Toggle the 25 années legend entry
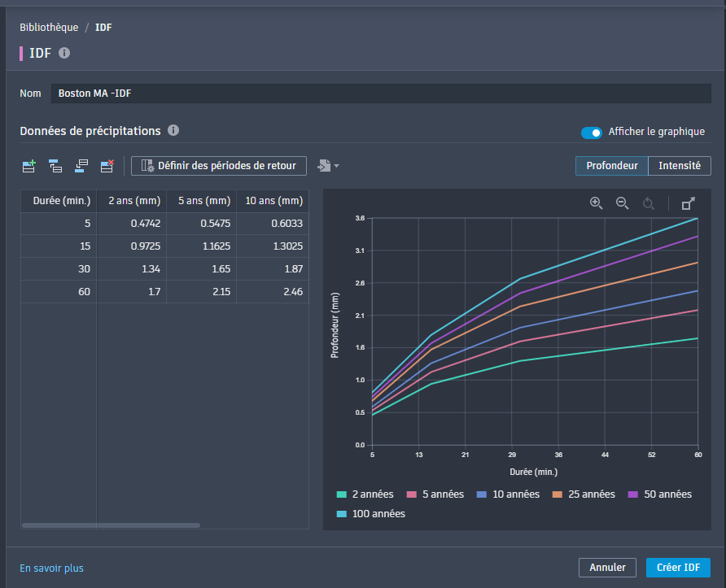 (x=584, y=494)
